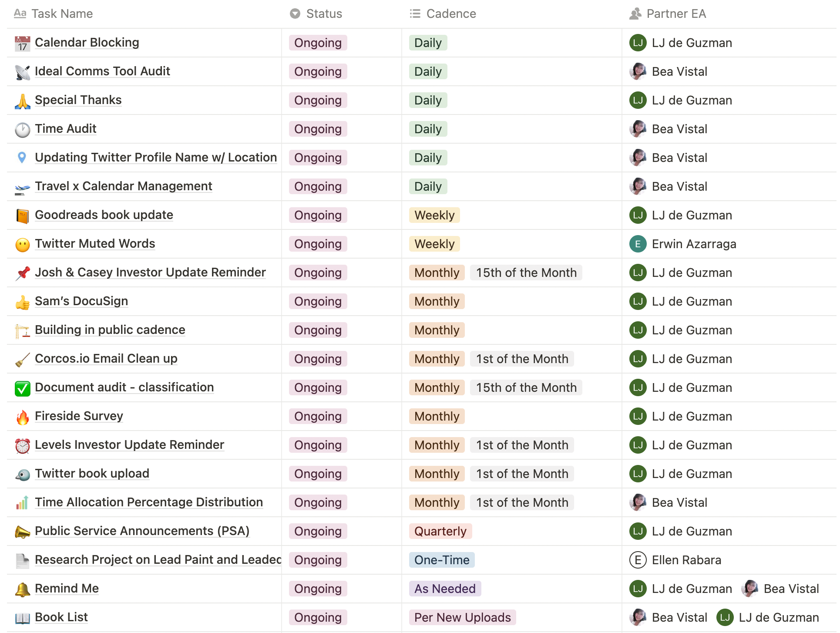
Task: Click the megaphone icon for Public Service Announcements
Action: (x=22, y=532)
